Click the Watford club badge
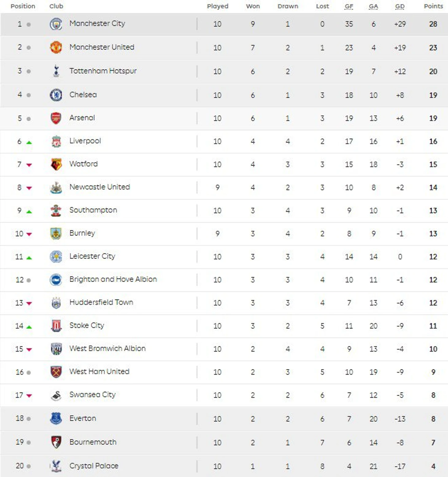The width and height of the screenshot is (448, 477). tap(56, 164)
